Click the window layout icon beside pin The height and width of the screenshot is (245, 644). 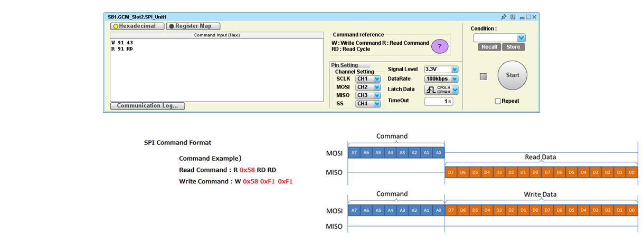[513, 17]
